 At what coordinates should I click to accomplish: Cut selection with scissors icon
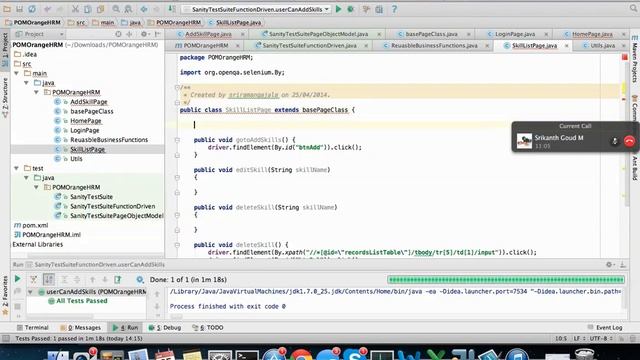point(76,9)
